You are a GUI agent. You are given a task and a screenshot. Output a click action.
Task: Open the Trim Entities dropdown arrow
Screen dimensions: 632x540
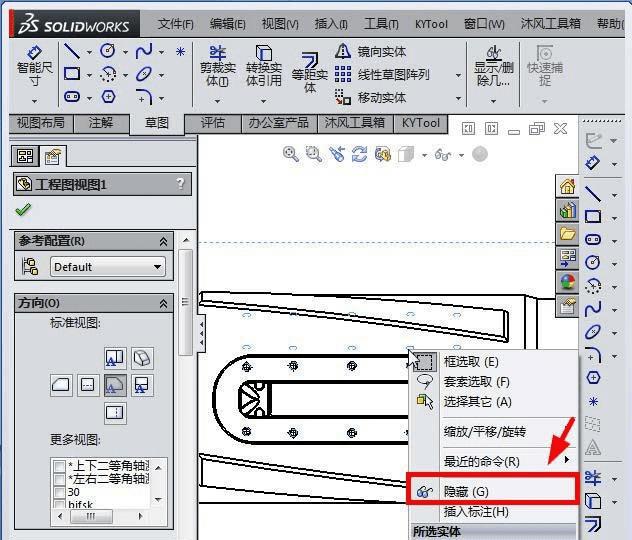tap(218, 101)
